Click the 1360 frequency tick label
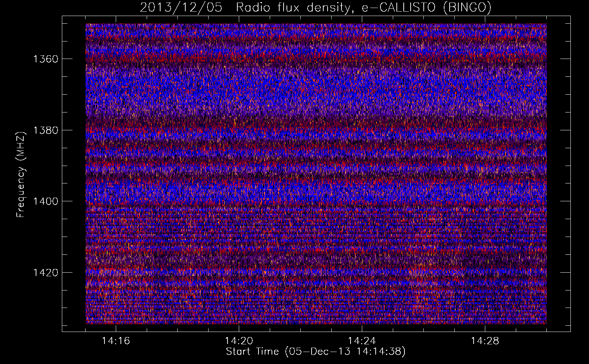 click(46, 59)
